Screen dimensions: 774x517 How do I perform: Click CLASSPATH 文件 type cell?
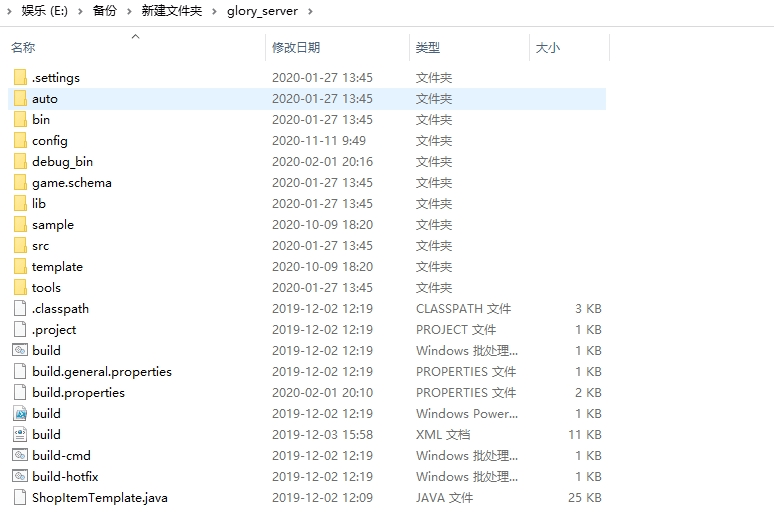pyautogui.click(x=464, y=309)
